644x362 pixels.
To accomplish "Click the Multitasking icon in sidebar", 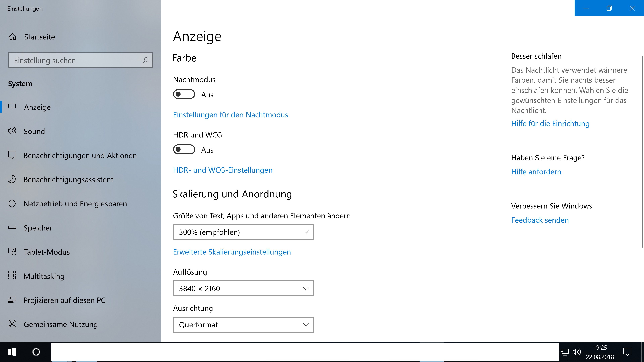I will tap(12, 276).
